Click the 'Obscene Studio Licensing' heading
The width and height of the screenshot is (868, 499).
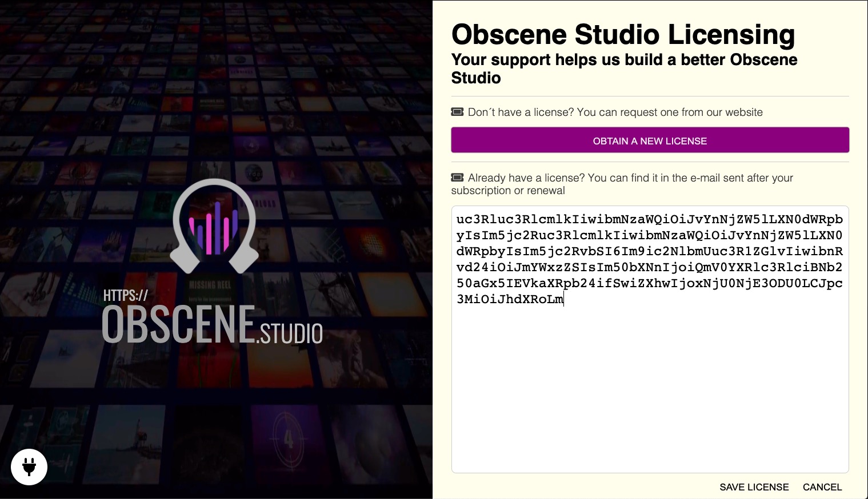tap(623, 34)
